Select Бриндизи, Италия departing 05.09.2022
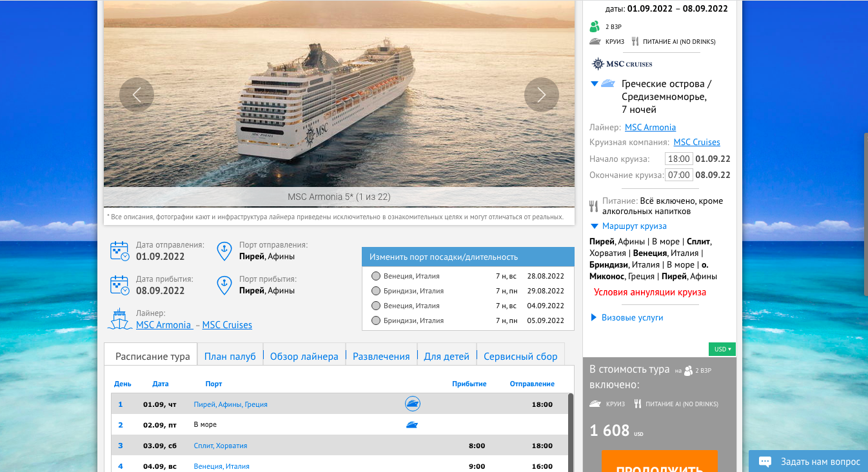Image resolution: width=868 pixels, height=472 pixels. tap(376, 320)
